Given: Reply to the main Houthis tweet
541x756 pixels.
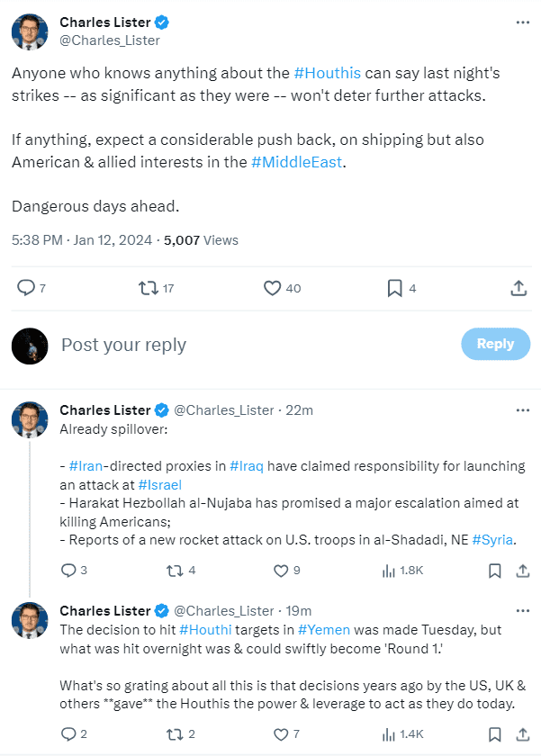Looking at the screenshot, I should 26,288.
